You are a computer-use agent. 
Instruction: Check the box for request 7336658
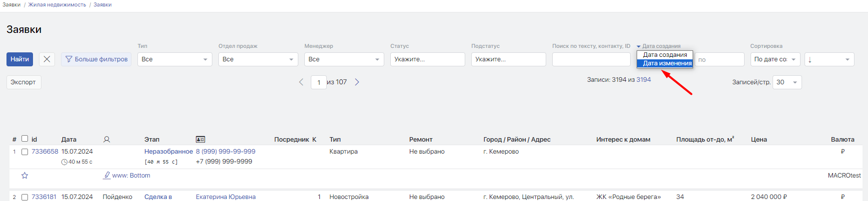click(24, 152)
